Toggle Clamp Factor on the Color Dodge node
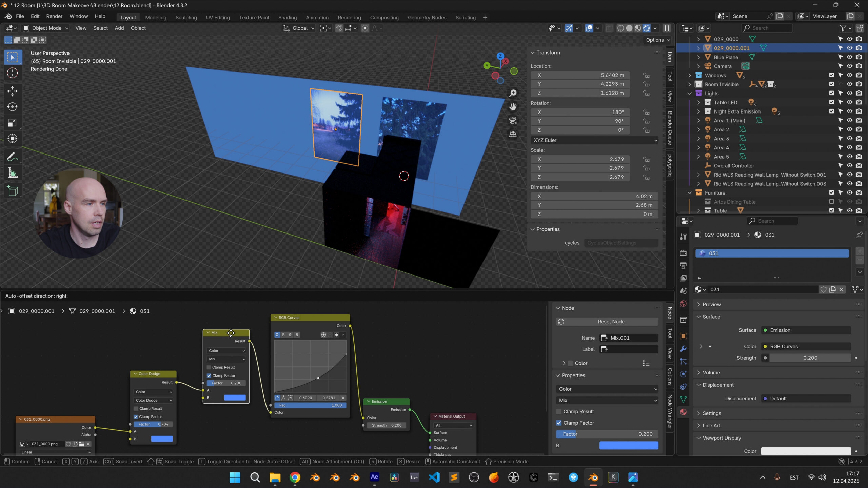Viewport: 868px width, 488px height. tap(136, 417)
